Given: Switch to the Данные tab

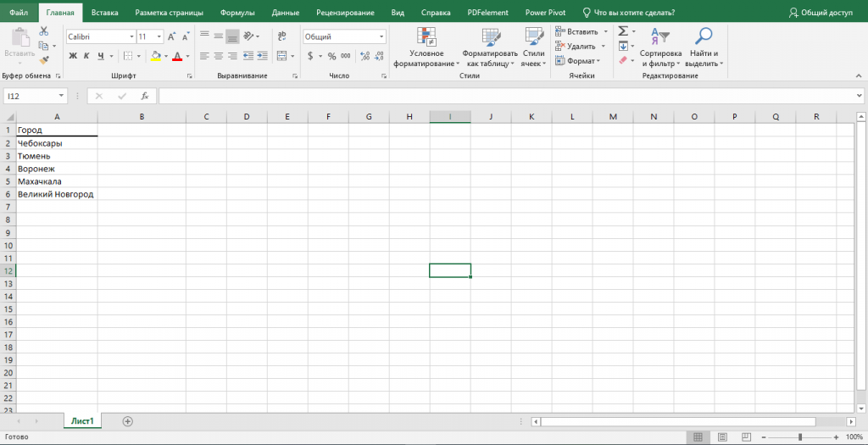Looking at the screenshot, I should click(286, 12).
